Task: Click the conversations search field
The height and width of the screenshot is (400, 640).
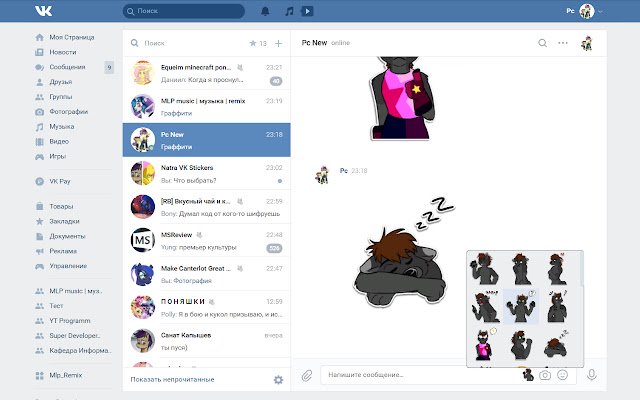Action: [188, 43]
